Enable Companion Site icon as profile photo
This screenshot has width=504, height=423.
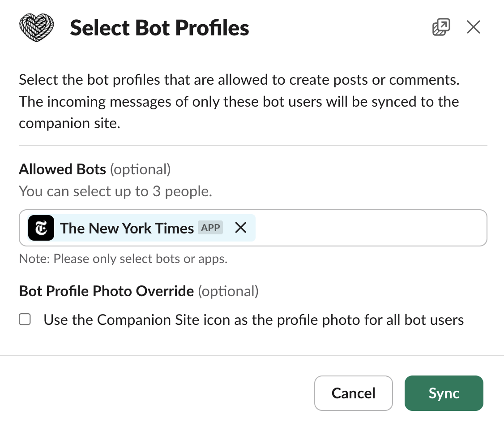tap(25, 319)
